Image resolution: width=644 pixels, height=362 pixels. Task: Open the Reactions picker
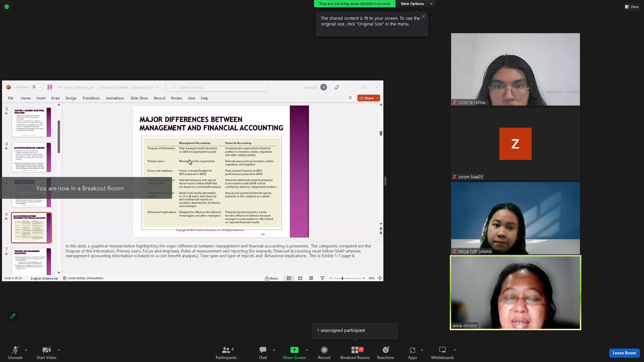coord(385,353)
